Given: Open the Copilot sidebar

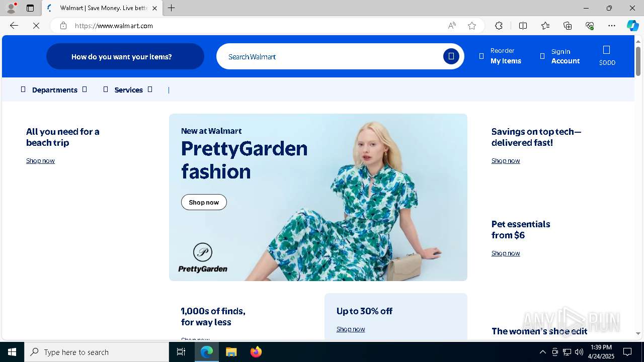Looking at the screenshot, I should (x=632, y=26).
